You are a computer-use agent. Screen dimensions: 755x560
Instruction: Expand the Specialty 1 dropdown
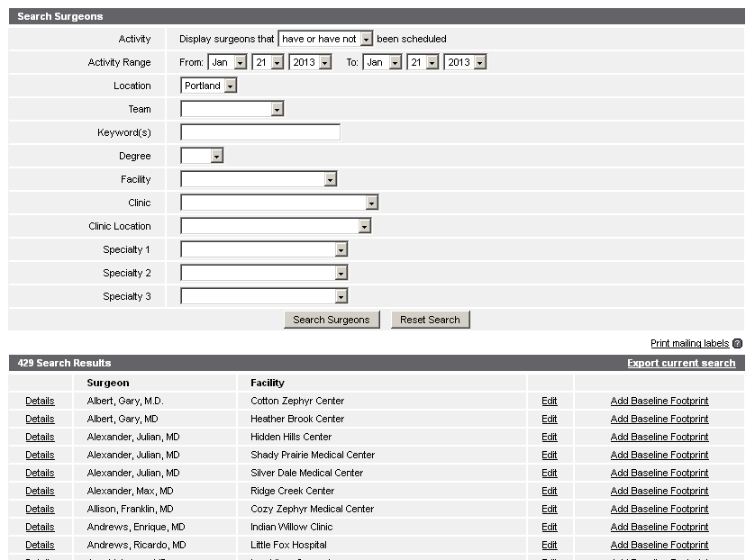click(x=264, y=249)
